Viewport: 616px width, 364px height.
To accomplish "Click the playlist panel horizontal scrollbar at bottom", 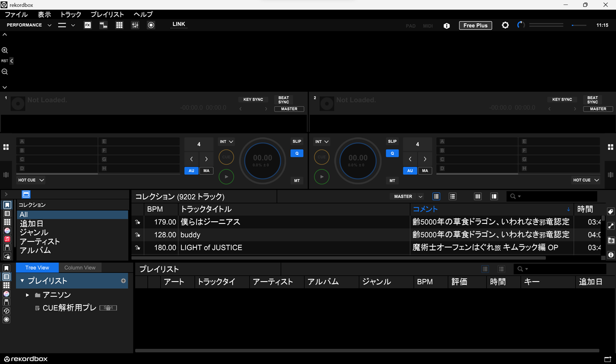I will [x=367, y=351].
